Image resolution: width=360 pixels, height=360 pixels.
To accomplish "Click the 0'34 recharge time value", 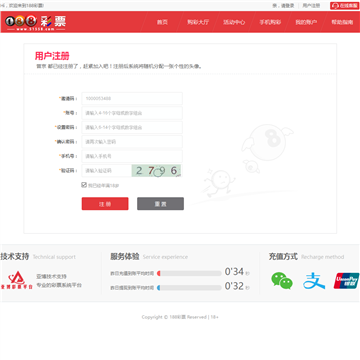I will (234, 272).
